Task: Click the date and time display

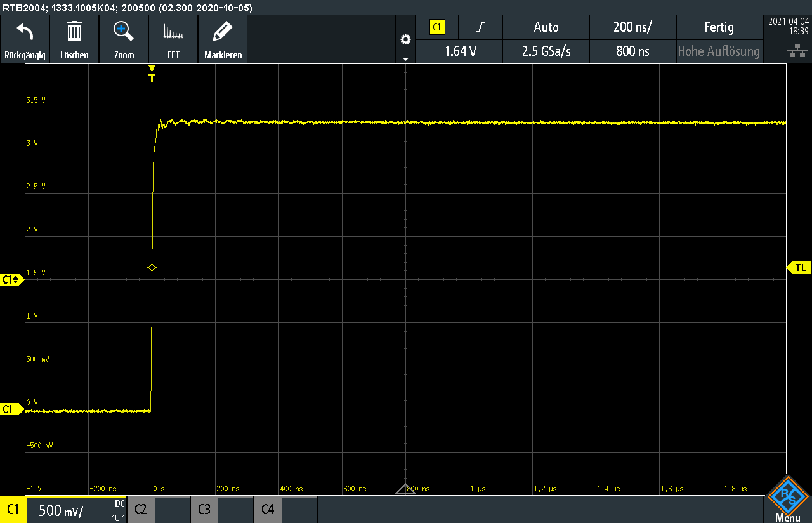Action: [788, 26]
